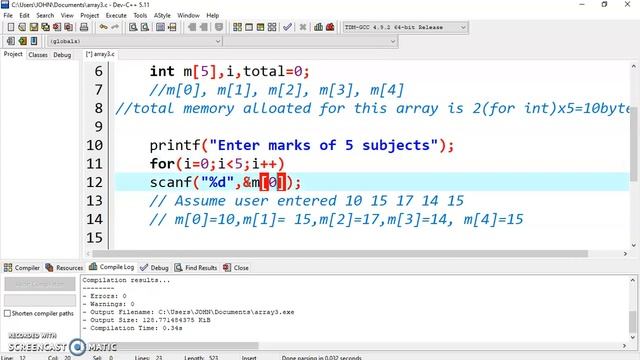Click the Stop execution X icon
This screenshot has width=640, height=360.
point(302,27)
